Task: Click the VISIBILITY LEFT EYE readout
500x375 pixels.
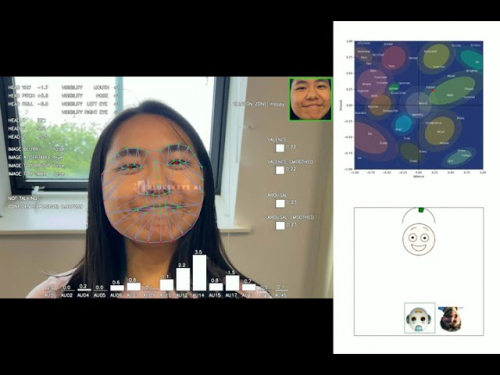Action: [x=90, y=104]
